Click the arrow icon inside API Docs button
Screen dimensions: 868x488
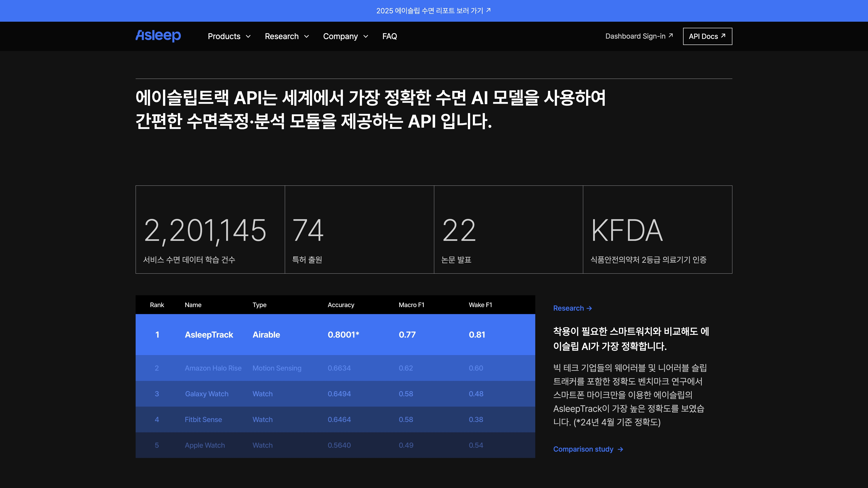tap(723, 35)
